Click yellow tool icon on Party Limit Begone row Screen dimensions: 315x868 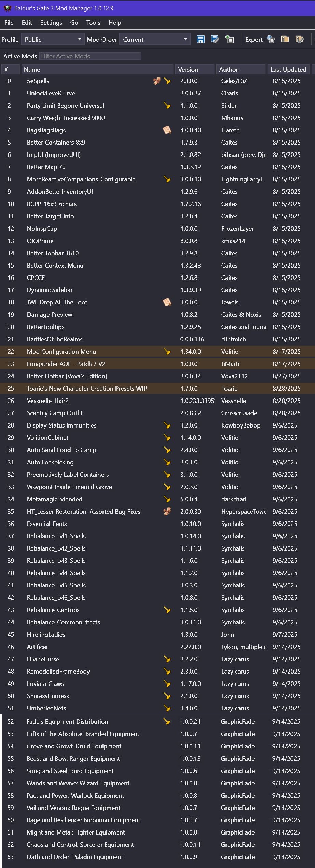pyautogui.click(x=167, y=106)
